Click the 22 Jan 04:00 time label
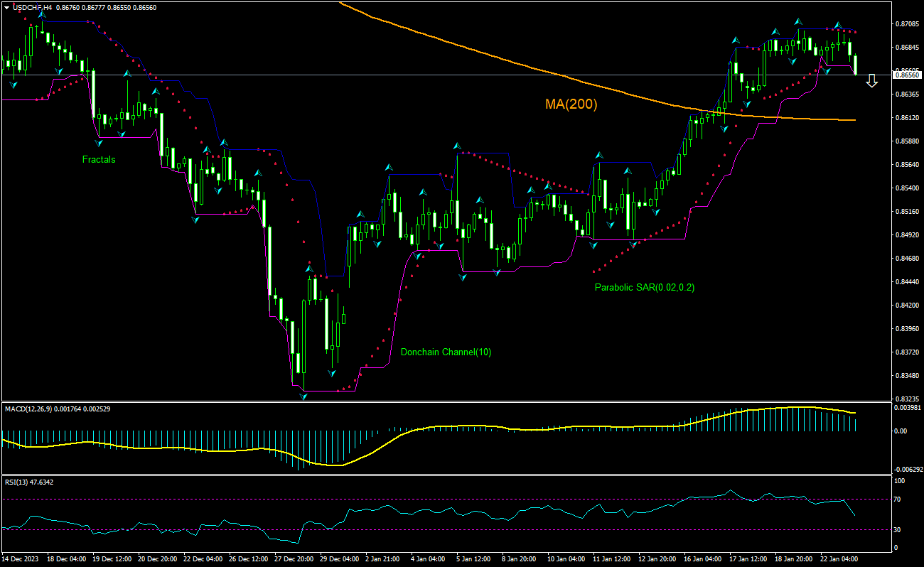924x567 pixels. coord(839,558)
